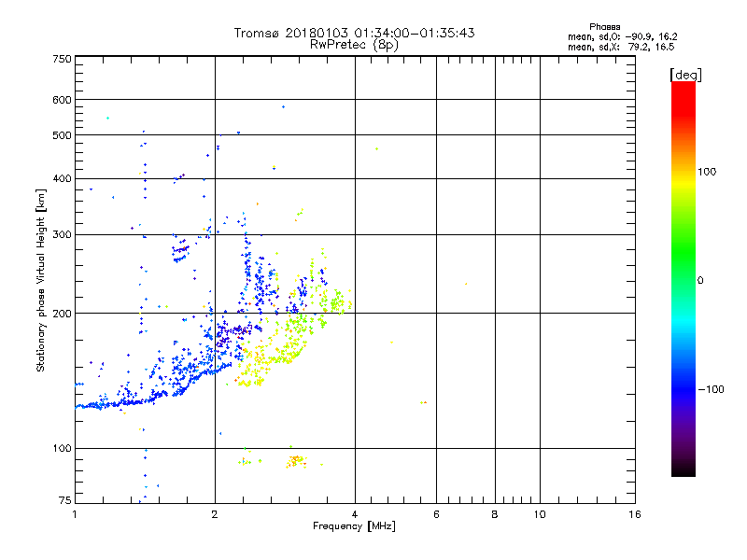747x560 pixels.
Task: Click the "750" height axis tick label
Action: tap(62, 59)
